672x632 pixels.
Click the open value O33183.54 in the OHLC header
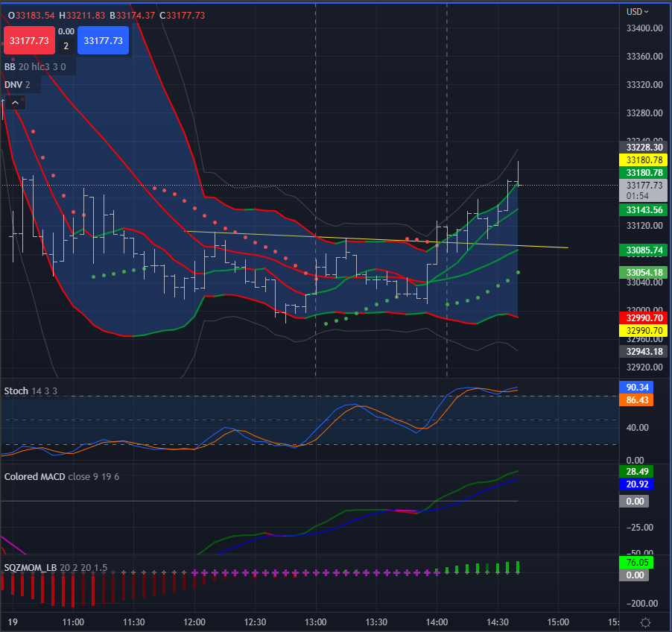click(x=31, y=16)
